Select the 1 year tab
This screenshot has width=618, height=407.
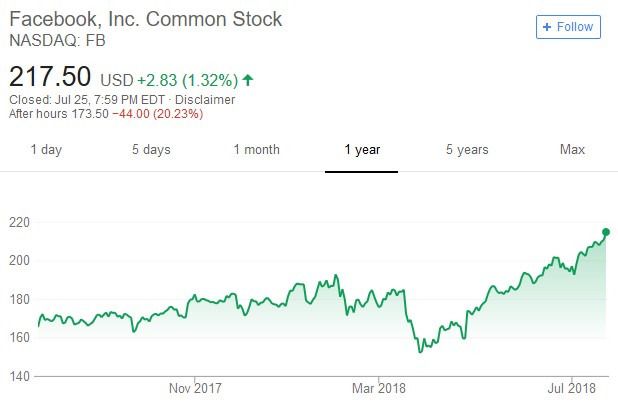[x=362, y=150]
